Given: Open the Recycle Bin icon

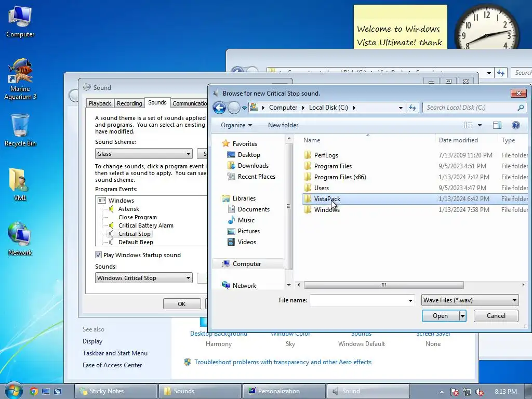Looking at the screenshot, I should pos(20,130).
